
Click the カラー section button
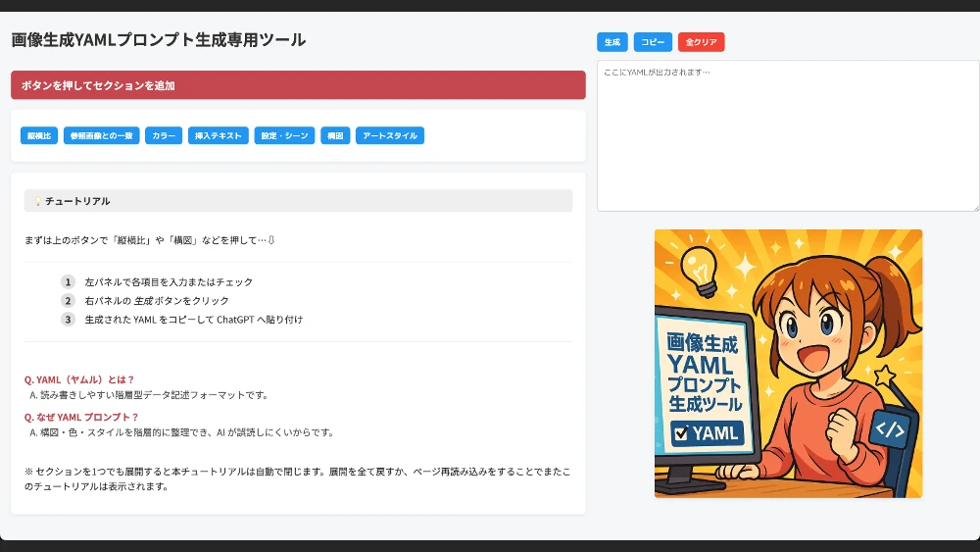point(164,135)
